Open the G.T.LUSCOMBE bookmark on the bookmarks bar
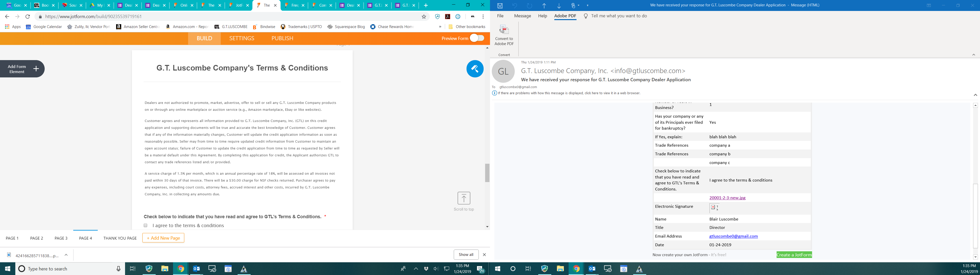The width and height of the screenshot is (980, 275). pos(230,26)
